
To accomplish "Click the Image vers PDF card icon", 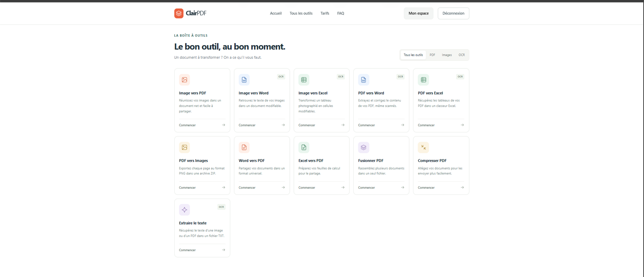I will click(184, 80).
